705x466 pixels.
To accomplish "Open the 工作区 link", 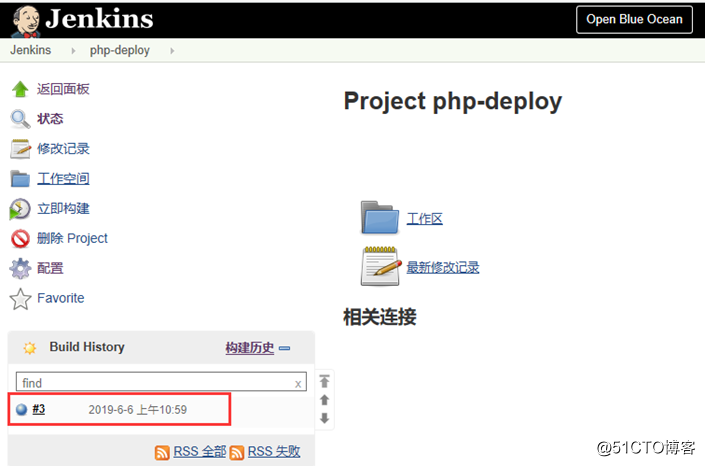I will 425,219.
